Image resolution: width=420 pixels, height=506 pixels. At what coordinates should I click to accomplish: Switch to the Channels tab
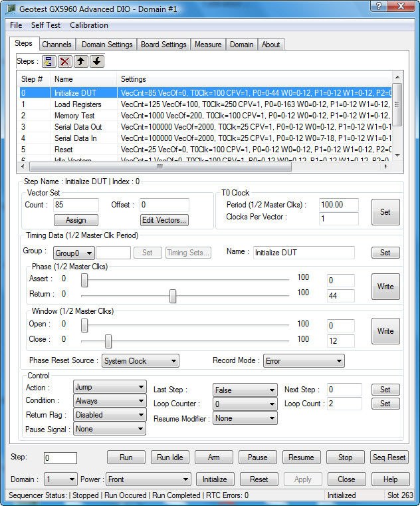[56, 45]
